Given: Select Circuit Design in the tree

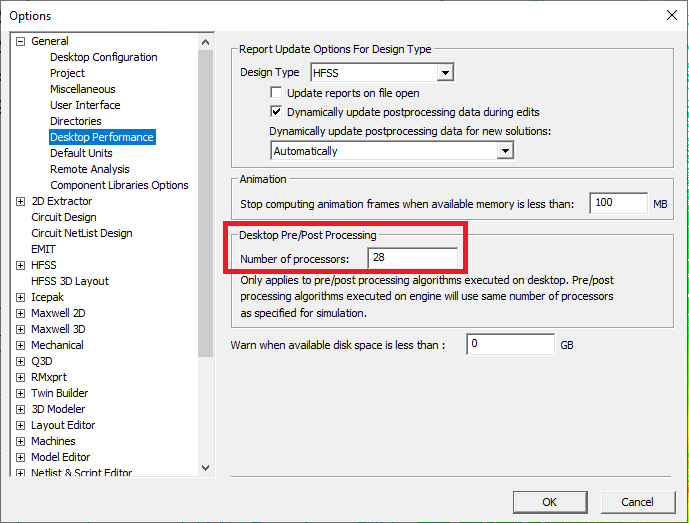Looking at the screenshot, I should (x=64, y=217).
